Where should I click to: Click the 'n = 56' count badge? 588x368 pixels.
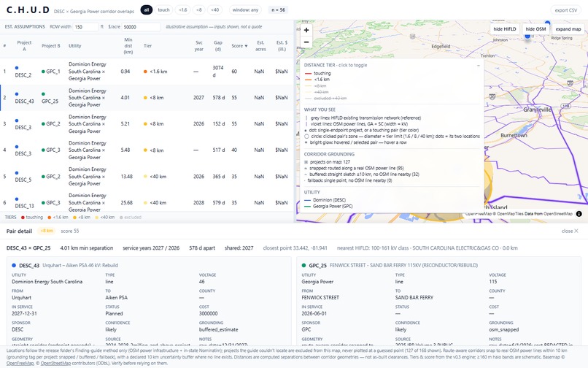pos(278,10)
